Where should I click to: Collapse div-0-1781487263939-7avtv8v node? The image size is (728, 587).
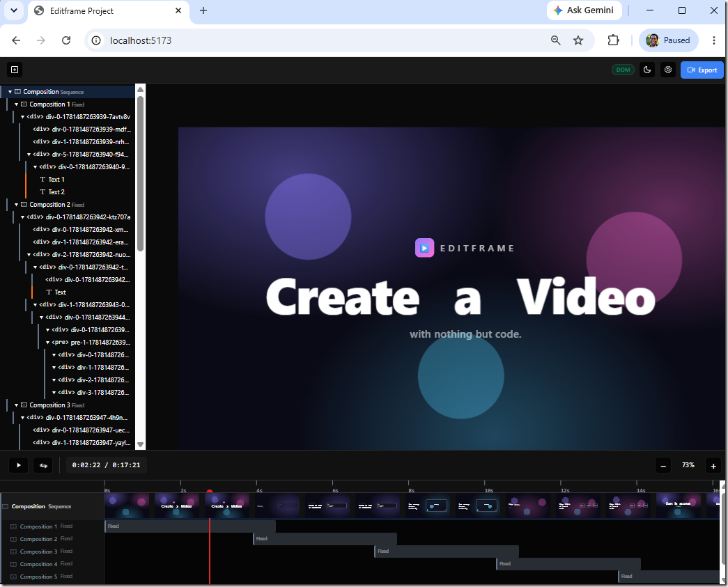coord(22,117)
